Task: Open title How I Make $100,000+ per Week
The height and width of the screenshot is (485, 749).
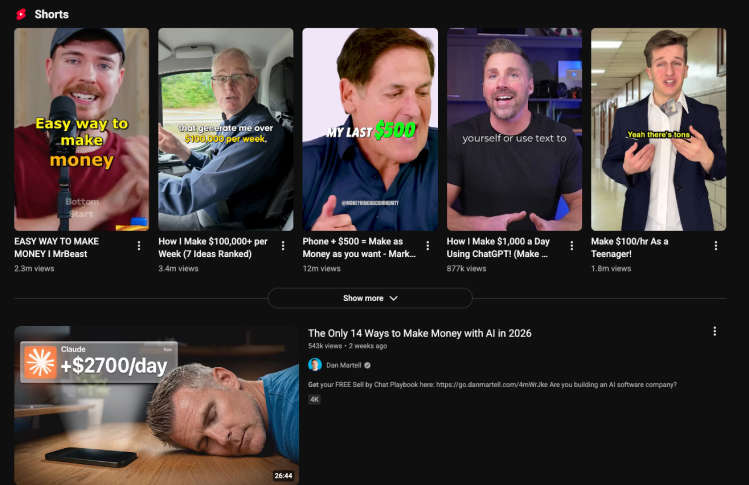Action: [x=213, y=248]
